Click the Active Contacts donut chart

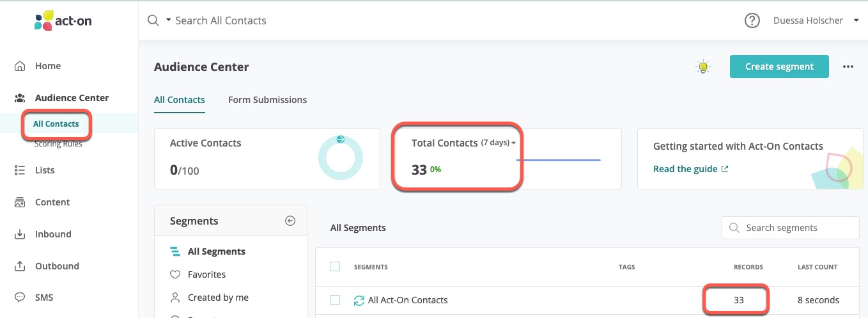click(x=340, y=157)
